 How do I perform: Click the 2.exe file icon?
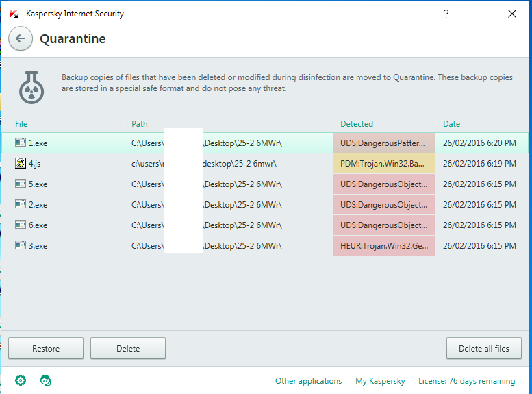pyautogui.click(x=21, y=204)
